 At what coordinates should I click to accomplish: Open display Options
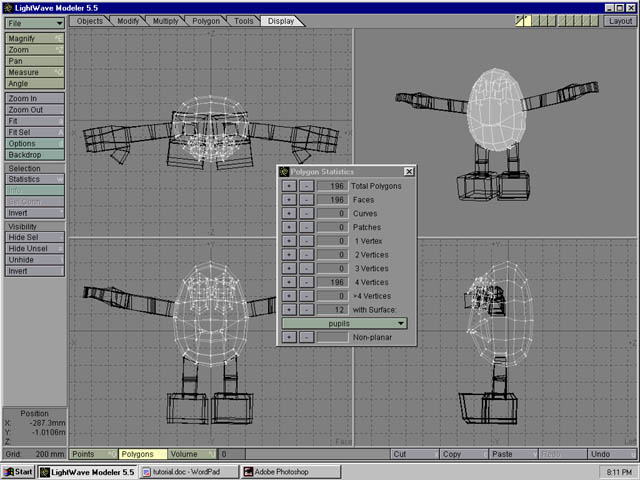[34, 144]
